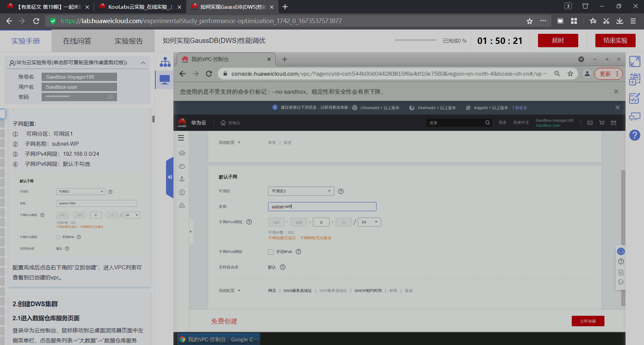This screenshot has width=644, height=345.
Task: Click the 搜索 search box in console header
Action: click(x=455, y=123)
